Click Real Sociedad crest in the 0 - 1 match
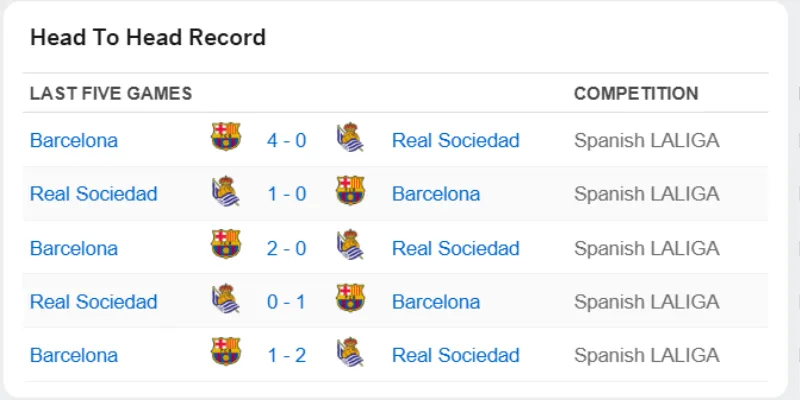Image resolution: width=800 pixels, height=400 pixels. 226,298
